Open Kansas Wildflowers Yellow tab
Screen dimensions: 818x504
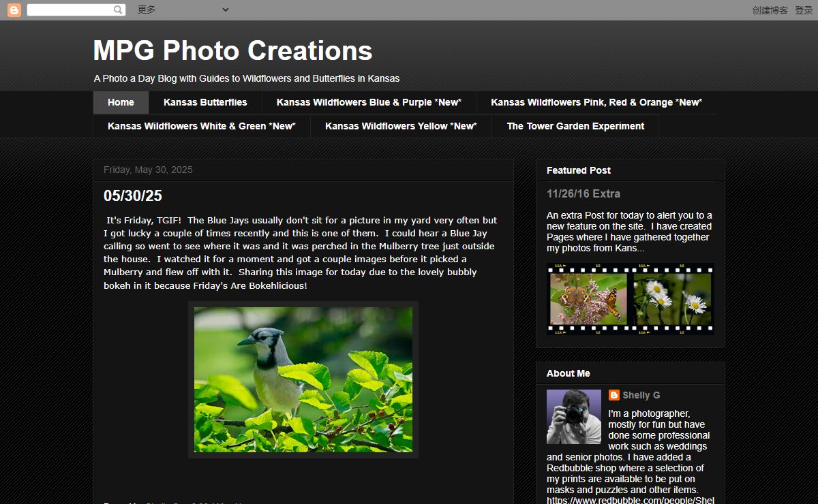401,126
